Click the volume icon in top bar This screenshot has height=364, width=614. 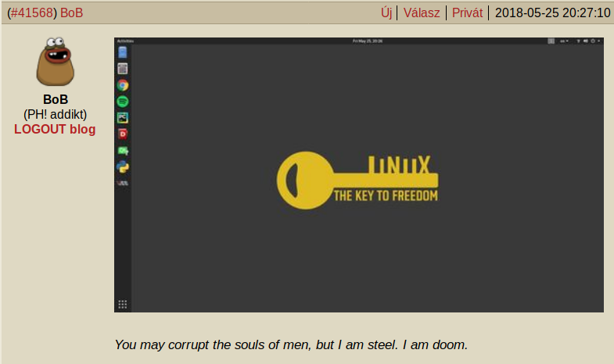point(585,41)
